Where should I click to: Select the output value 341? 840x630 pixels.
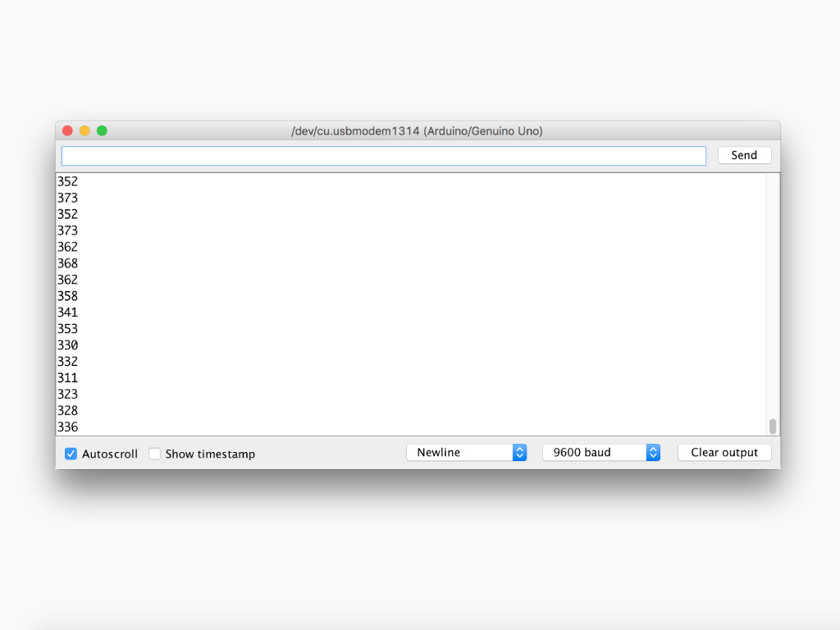point(67,313)
